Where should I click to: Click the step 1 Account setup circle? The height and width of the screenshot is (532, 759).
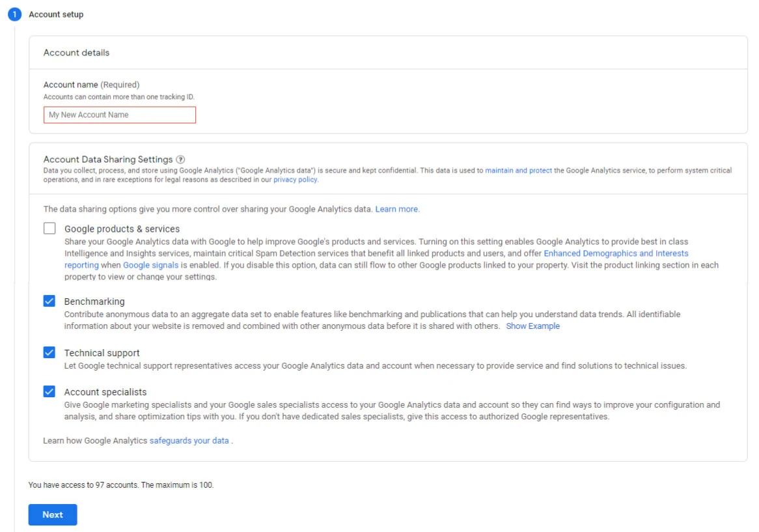point(14,14)
